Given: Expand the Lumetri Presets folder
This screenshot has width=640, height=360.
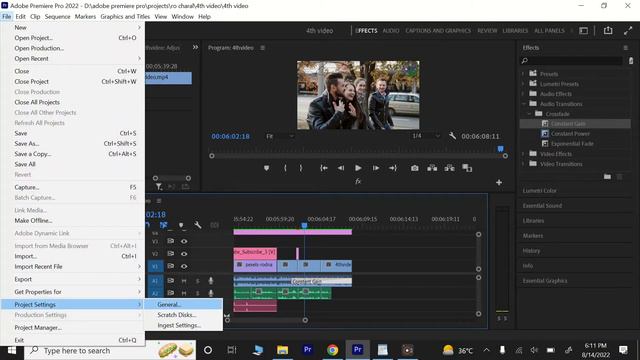Looking at the screenshot, I should (x=523, y=84).
